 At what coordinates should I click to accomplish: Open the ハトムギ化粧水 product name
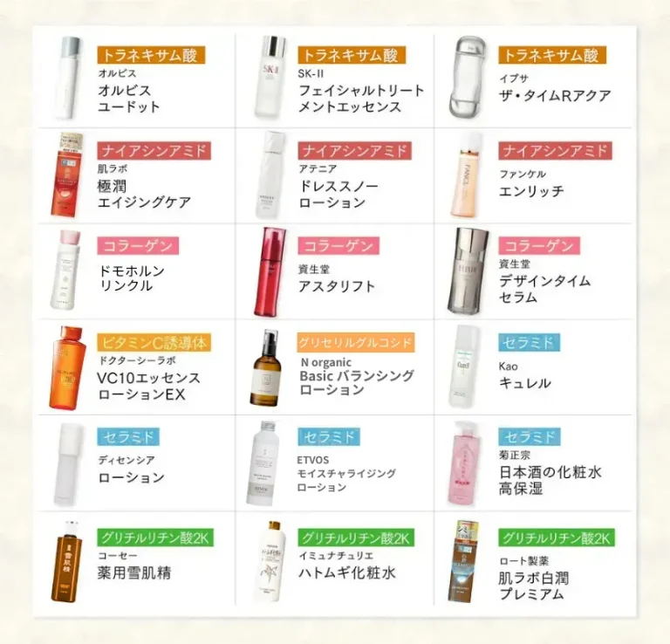pyautogui.click(x=347, y=572)
